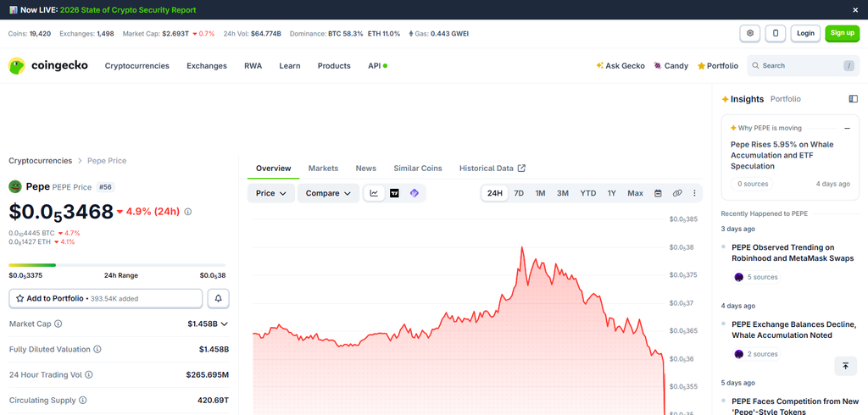
Task: Open the RWA menu
Action: click(x=253, y=66)
